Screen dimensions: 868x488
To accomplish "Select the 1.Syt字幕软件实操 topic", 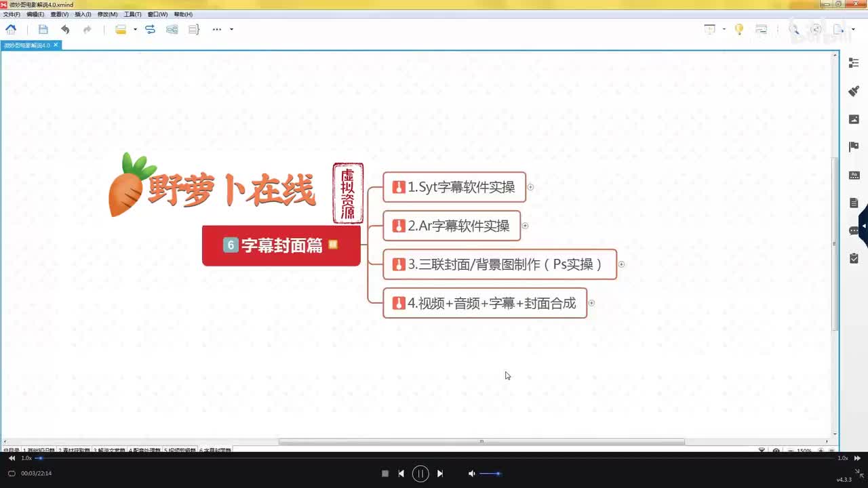I will pyautogui.click(x=454, y=187).
